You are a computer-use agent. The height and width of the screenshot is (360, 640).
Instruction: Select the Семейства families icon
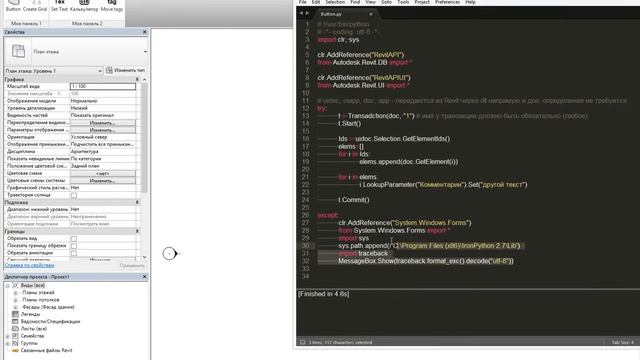16,336
